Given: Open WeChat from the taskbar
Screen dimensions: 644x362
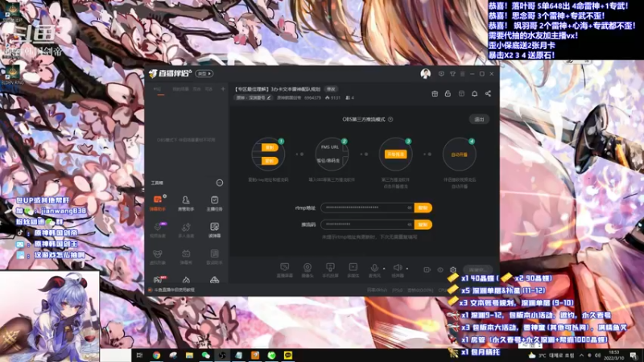Looking at the screenshot, I should click(x=206, y=356).
